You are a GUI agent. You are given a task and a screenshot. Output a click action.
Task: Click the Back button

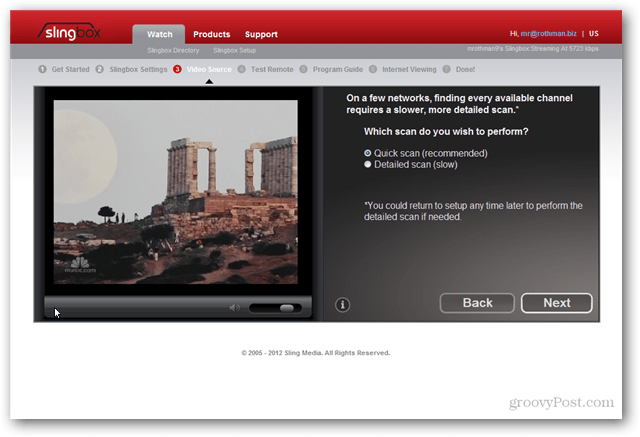(477, 303)
